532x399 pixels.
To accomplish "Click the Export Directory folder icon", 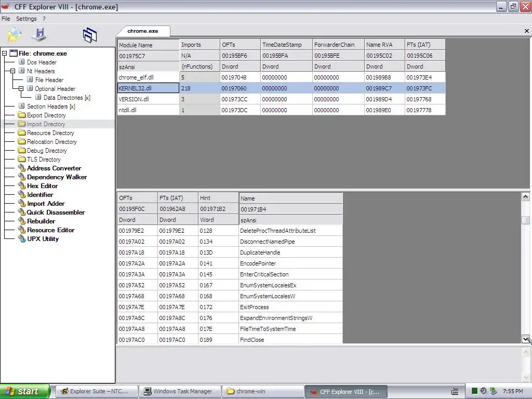I will 22,115.
